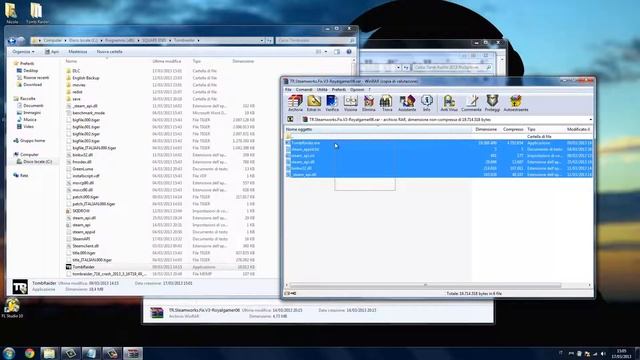Click the Trova binoculars icon
The height and width of the screenshot is (360, 640).
(387, 103)
